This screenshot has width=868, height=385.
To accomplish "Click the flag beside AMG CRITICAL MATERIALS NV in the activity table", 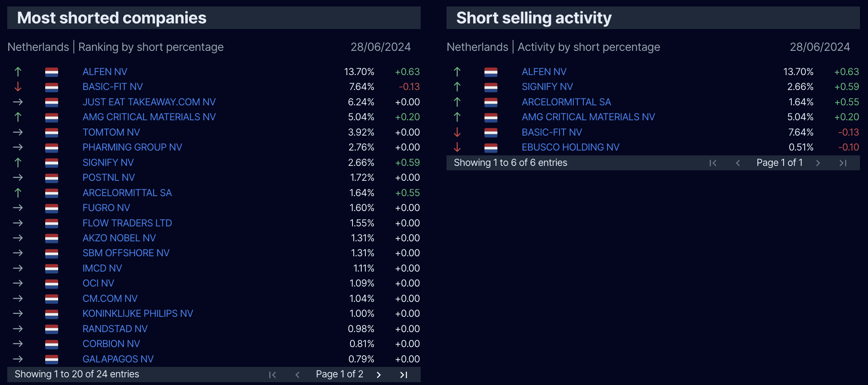I will coord(491,117).
